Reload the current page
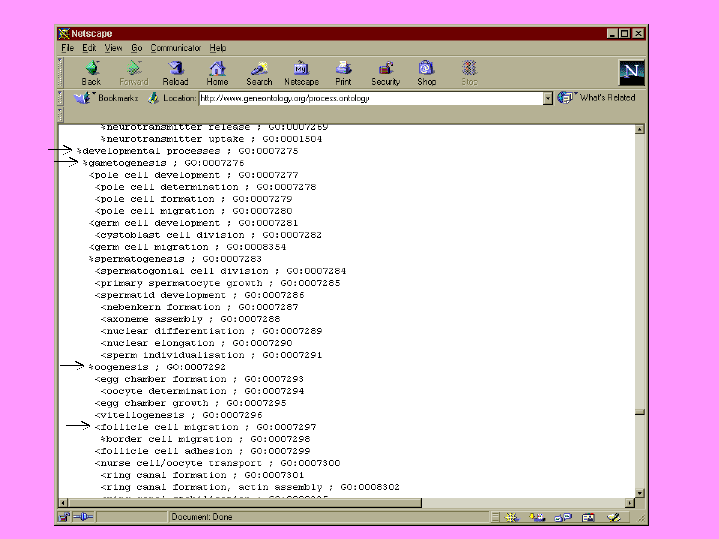 176,72
